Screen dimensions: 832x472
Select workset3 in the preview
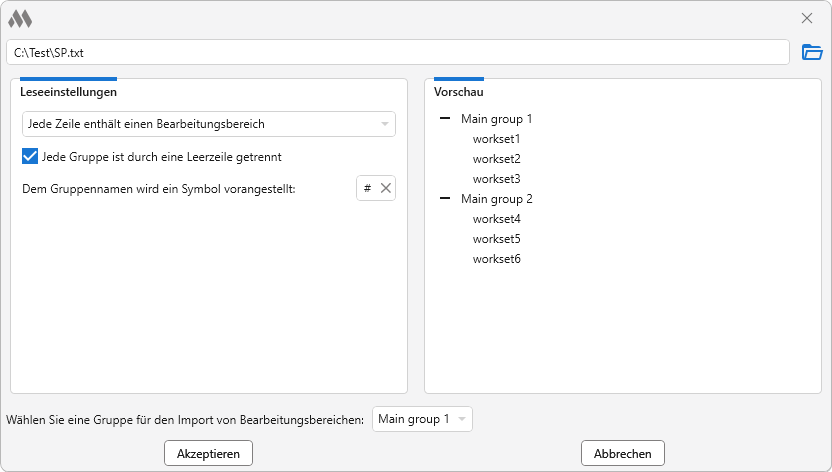496,179
